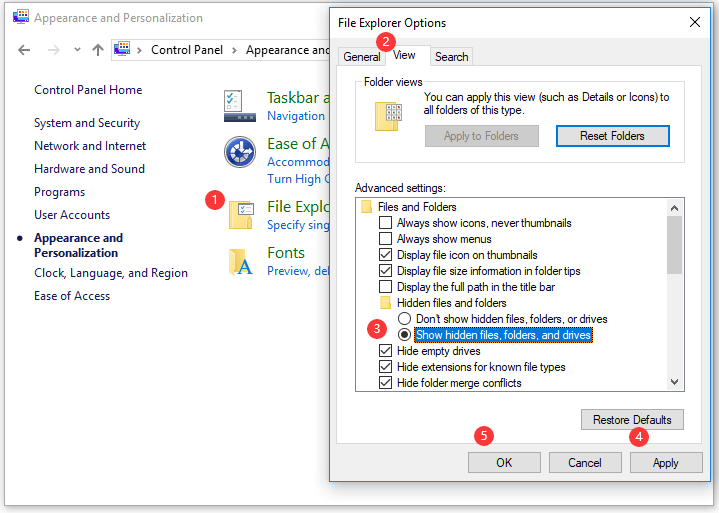This screenshot has height=513, width=719.
Task: Expand the chevron after Control Panel breadcrumb
Action: 234,50
